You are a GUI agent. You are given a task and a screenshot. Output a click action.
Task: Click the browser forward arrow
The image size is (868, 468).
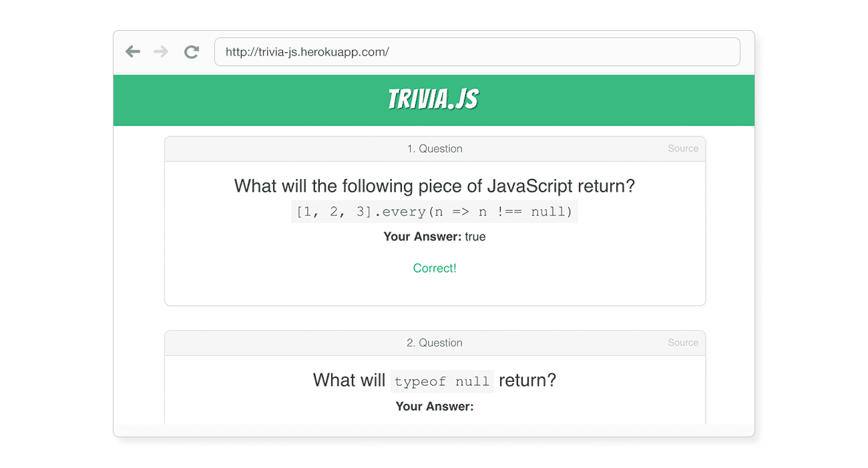(x=161, y=51)
